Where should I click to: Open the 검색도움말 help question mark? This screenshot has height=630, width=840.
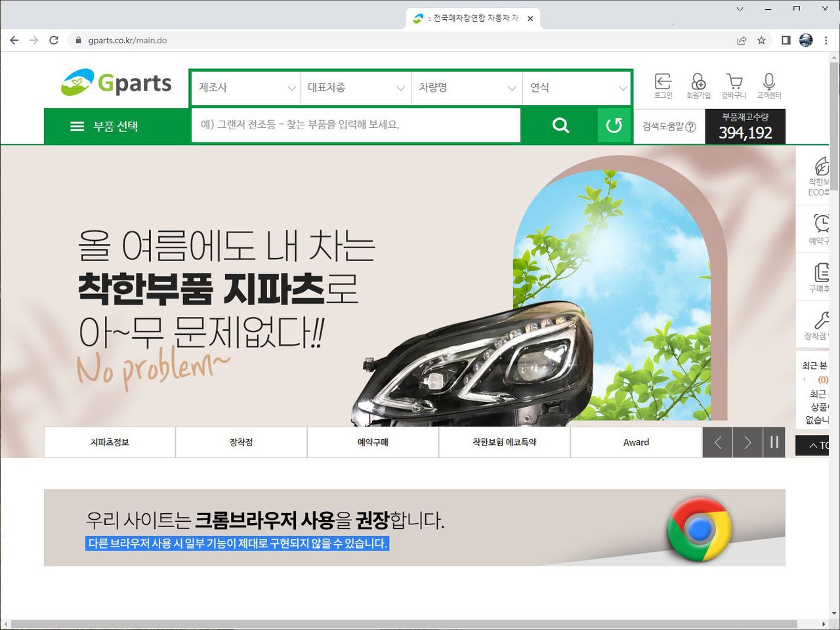(690, 127)
